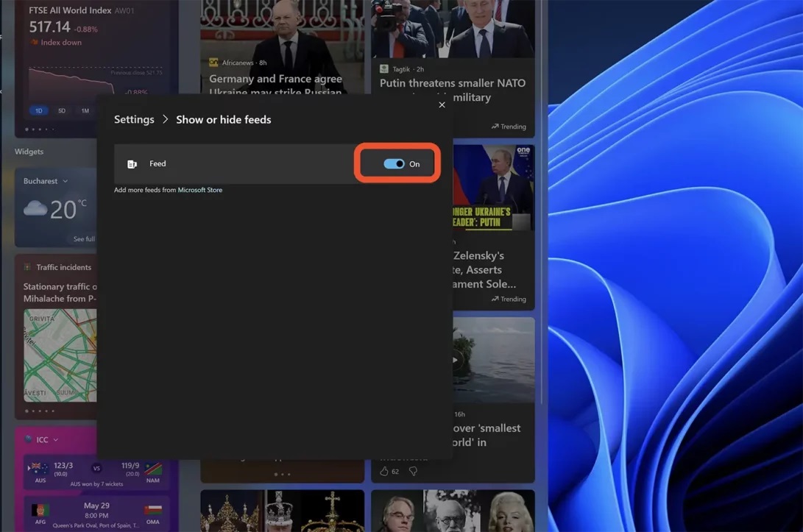This screenshot has width=803, height=532.
Task: Open the traffic map thumbnail
Action: [x=60, y=355]
